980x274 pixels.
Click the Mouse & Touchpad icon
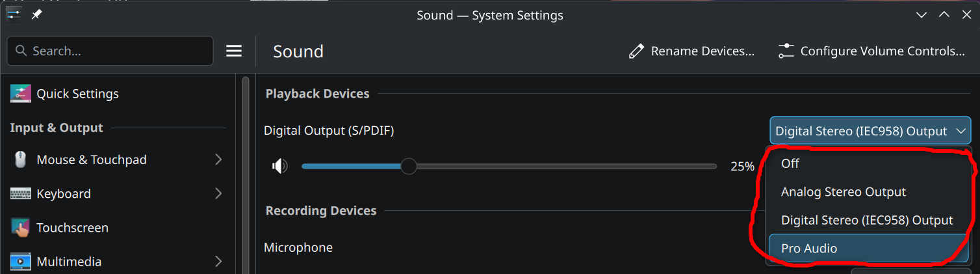[21, 159]
